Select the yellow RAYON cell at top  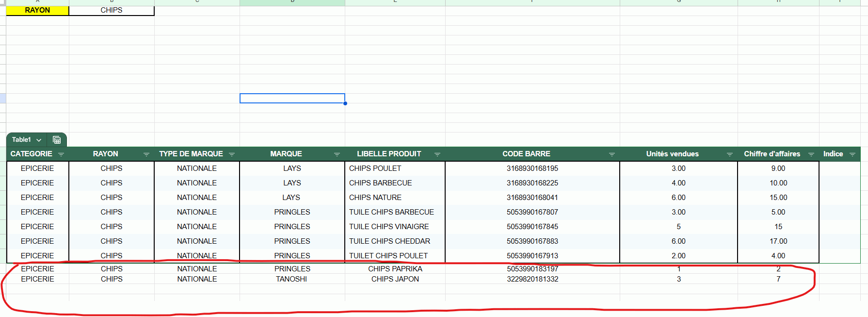[x=37, y=10]
